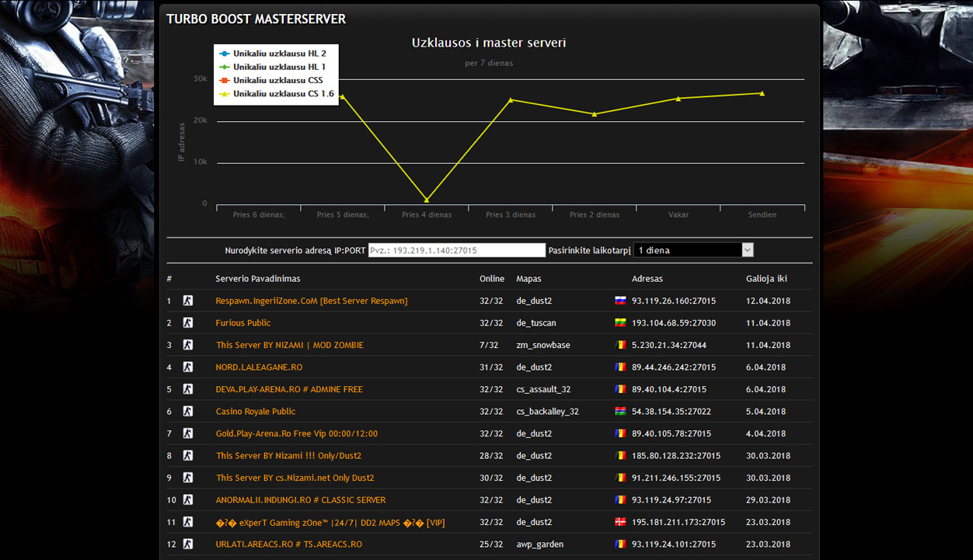973x560 pixels.
Task: Click the game icon next to NORD.LALEAGANE.RO
Action: pos(187,367)
